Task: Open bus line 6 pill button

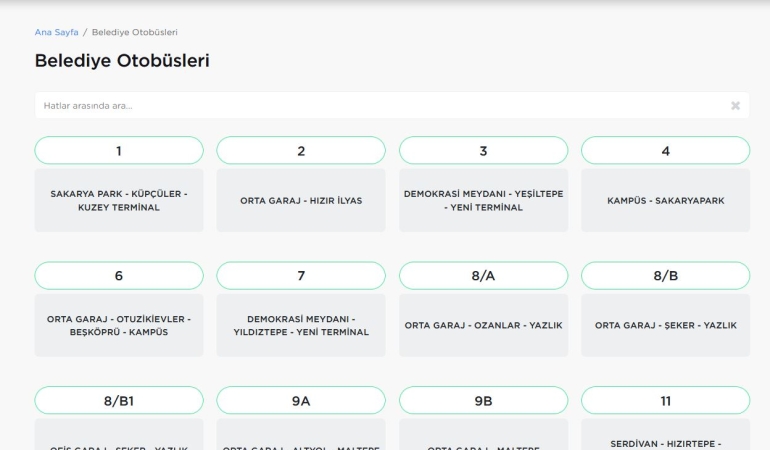Action: pos(118,276)
